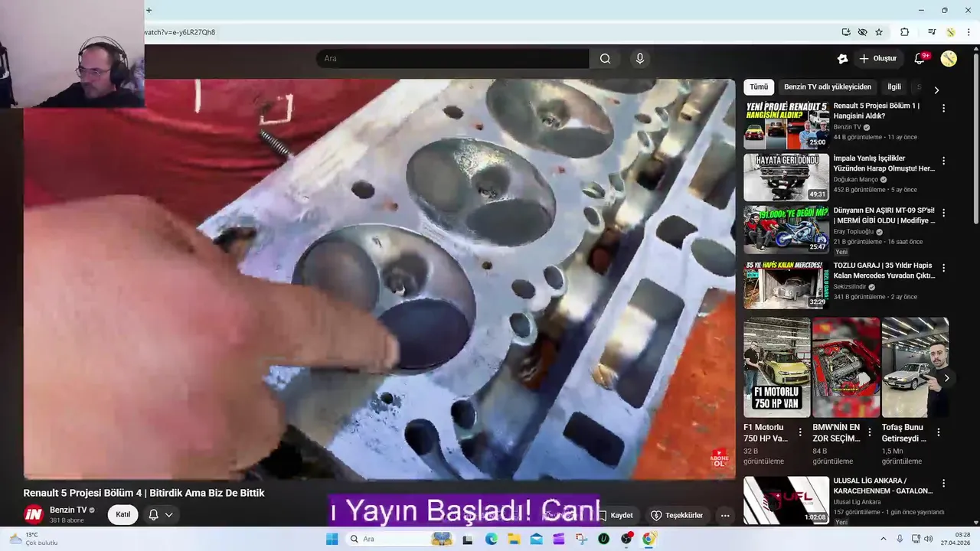Viewport: 980px width, 551px height.
Task: Open the BMW'NİN EN ZOR SEÇİM short
Action: pos(846,367)
